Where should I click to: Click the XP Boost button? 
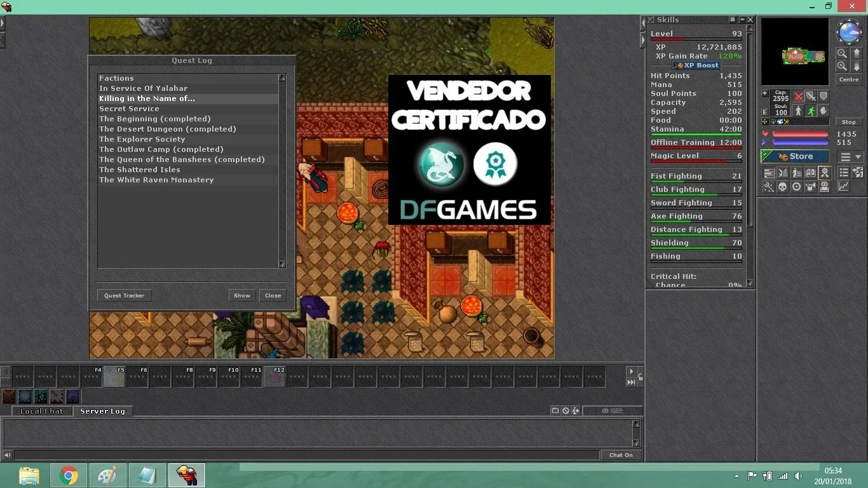[x=696, y=65]
